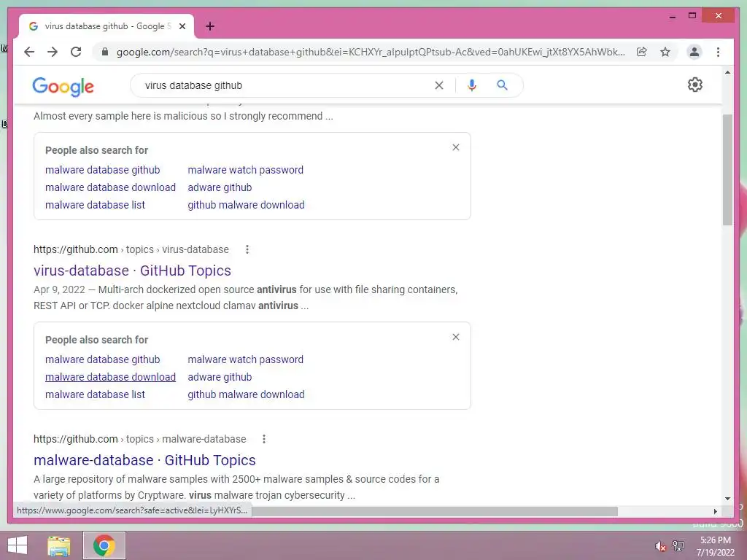Submit search with magnifier icon
Viewport: 747px width, 560px height.
(x=502, y=85)
